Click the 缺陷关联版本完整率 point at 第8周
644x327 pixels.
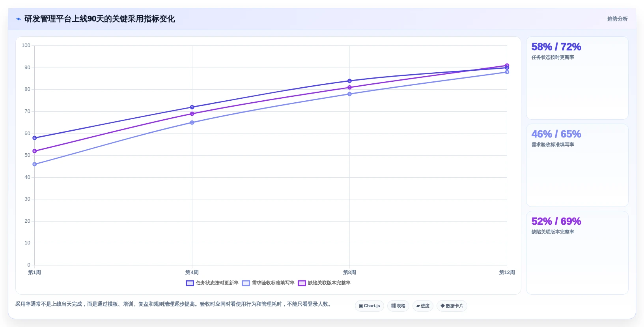(x=349, y=87)
